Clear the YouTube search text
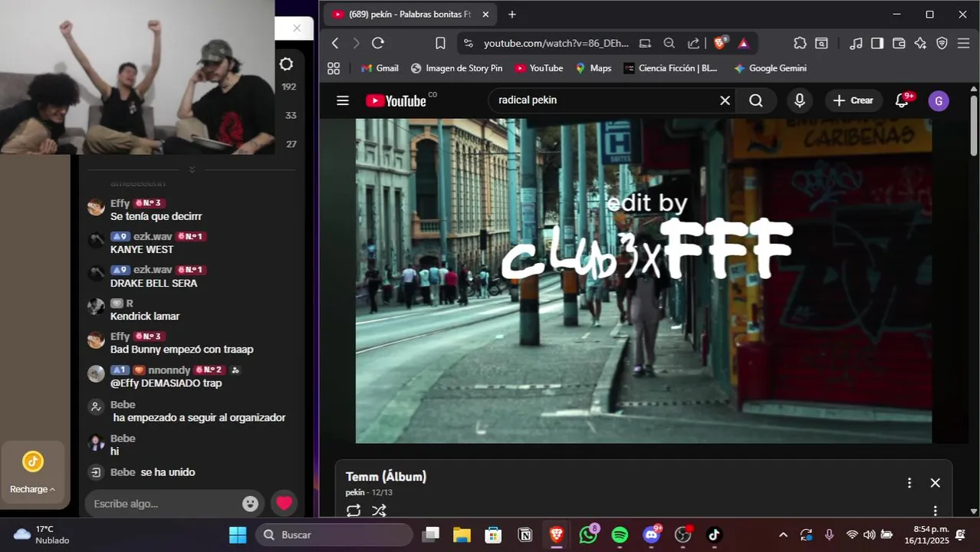980x552 pixels. (x=725, y=100)
